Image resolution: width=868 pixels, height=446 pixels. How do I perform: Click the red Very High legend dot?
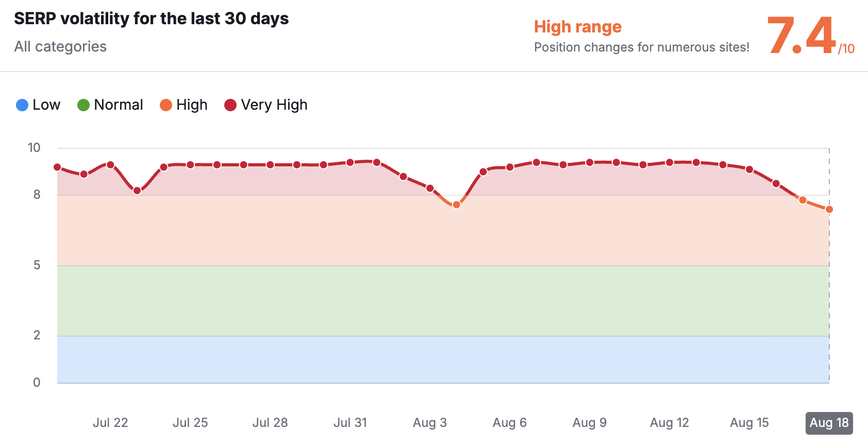point(230,105)
